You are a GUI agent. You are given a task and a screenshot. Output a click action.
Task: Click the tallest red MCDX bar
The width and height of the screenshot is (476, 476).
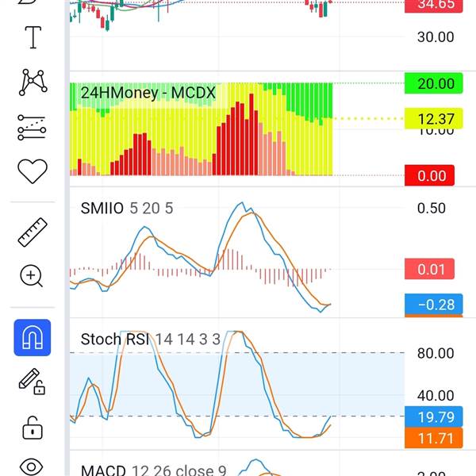[251, 135]
